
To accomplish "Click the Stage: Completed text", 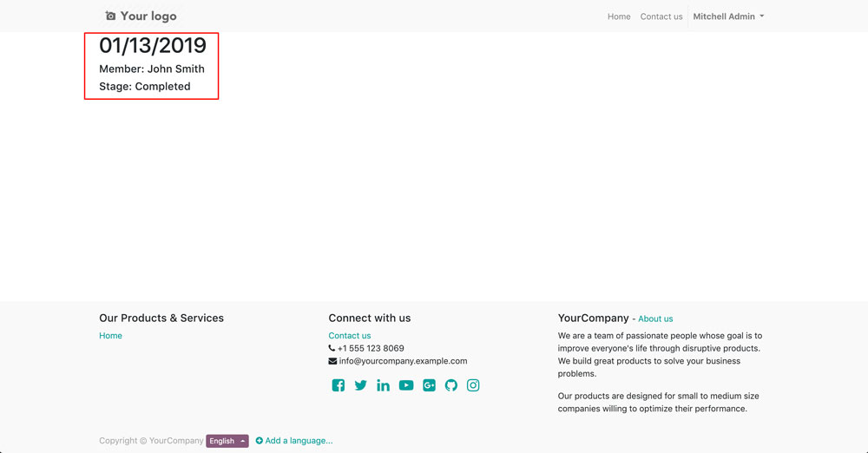I will 144,87.
